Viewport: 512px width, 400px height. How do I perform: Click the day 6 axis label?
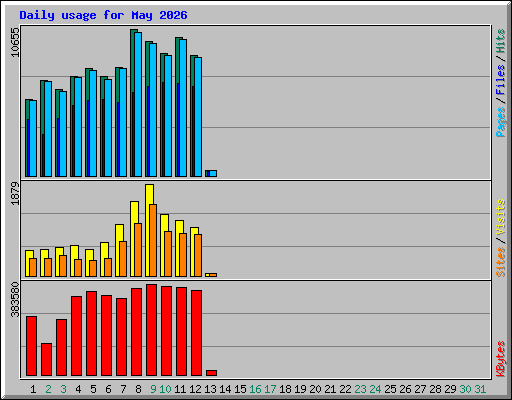[x=108, y=389]
